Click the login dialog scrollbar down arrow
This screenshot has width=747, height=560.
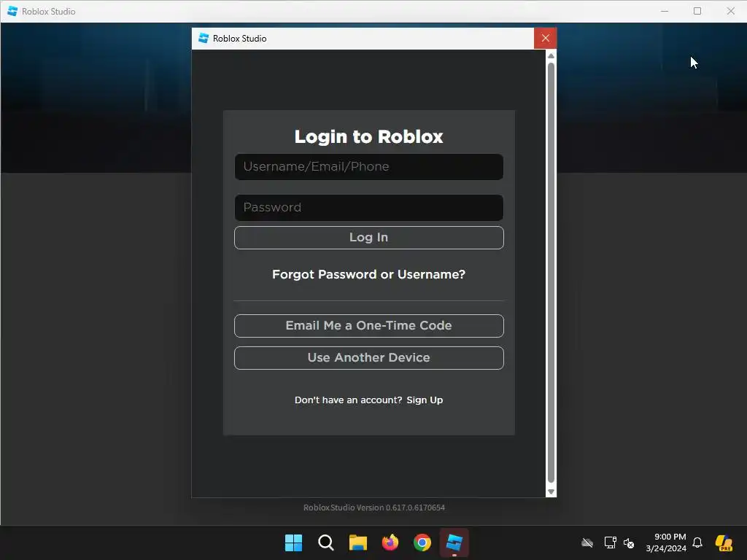coord(551,492)
